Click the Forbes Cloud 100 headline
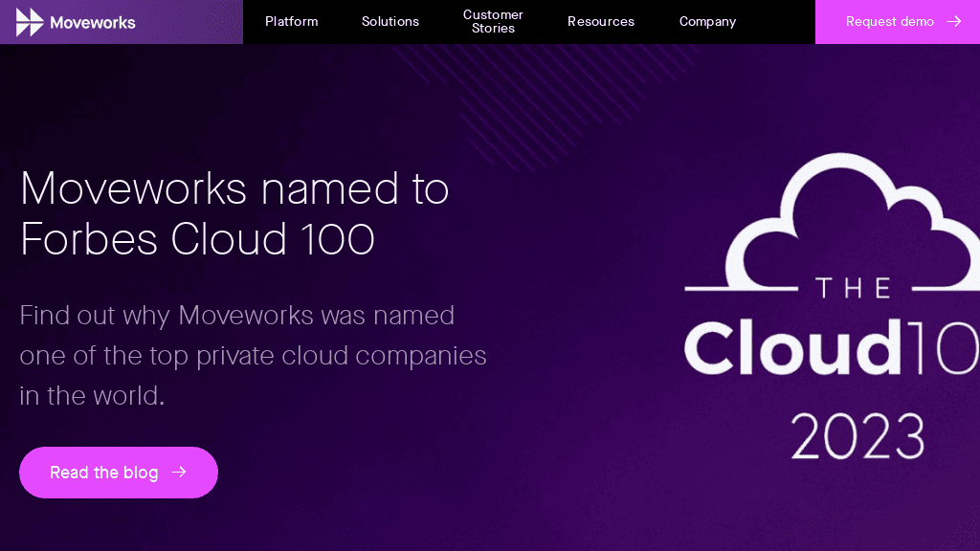Image resolution: width=980 pixels, height=551 pixels. click(x=234, y=213)
